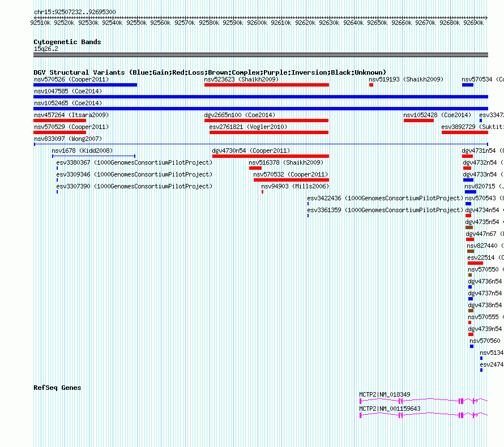
Task: Open the esv3422436 1000Genomes variant label
Action: 385,198
